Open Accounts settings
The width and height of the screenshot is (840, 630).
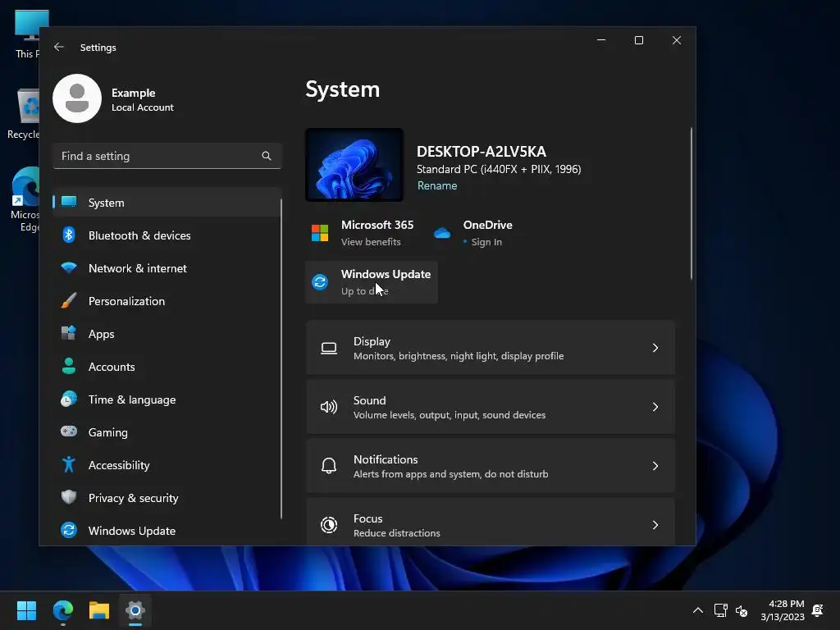[167, 367]
